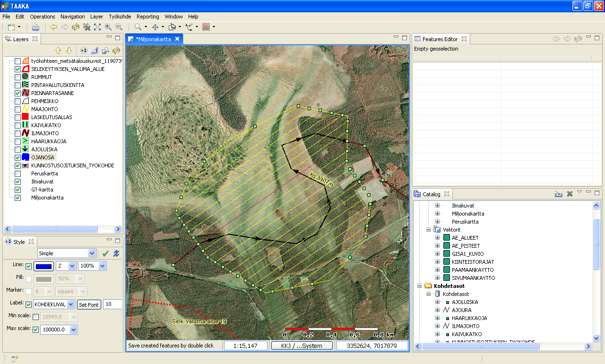The image size is (605, 364).
Task: Go back with the yellow left arrow
Action: click(x=54, y=27)
